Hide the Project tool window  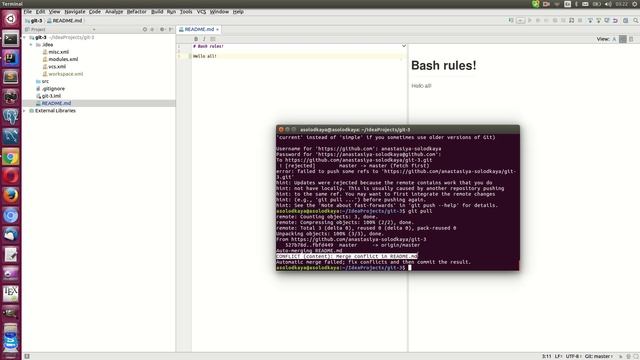(x=171, y=29)
